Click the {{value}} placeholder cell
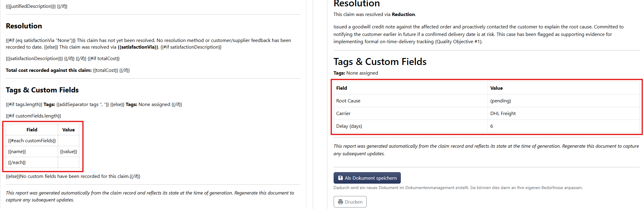Image resolution: width=644 pixels, height=209 pixels. [68, 152]
